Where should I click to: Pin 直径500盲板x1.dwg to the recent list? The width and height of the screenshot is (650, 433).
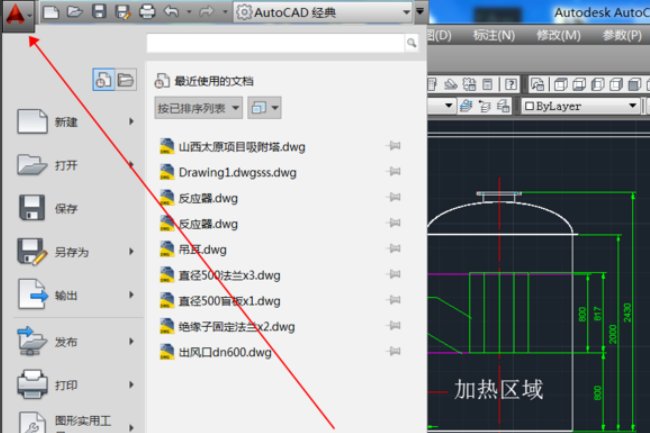pyautogui.click(x=393, y=300)
